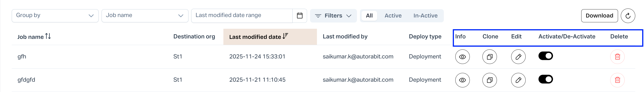Delete the gfdgfd job
The height and width of the screenshot is (92, 644).
(x=617, y=80)
